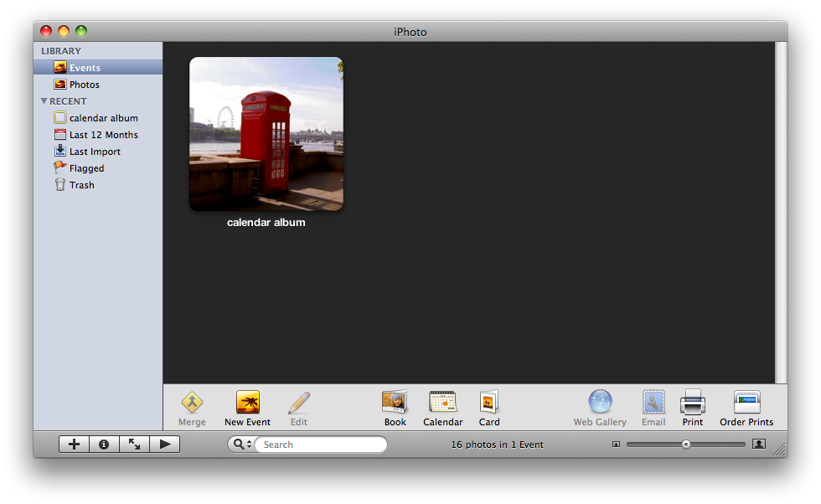Click the Web Gallery globe icon
Viewport: 821px width, 504px height.
pyautogui.click(x=600, y=403)
